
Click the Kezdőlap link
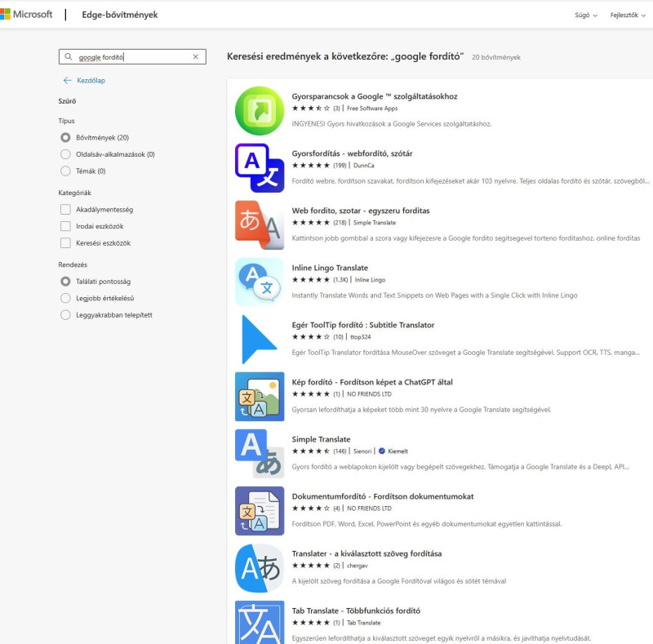91,80
